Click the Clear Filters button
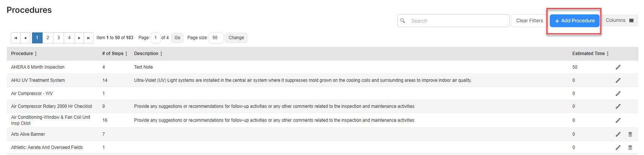Image resolution: width=644 pixels, height=155 pixels. (529, 21)
